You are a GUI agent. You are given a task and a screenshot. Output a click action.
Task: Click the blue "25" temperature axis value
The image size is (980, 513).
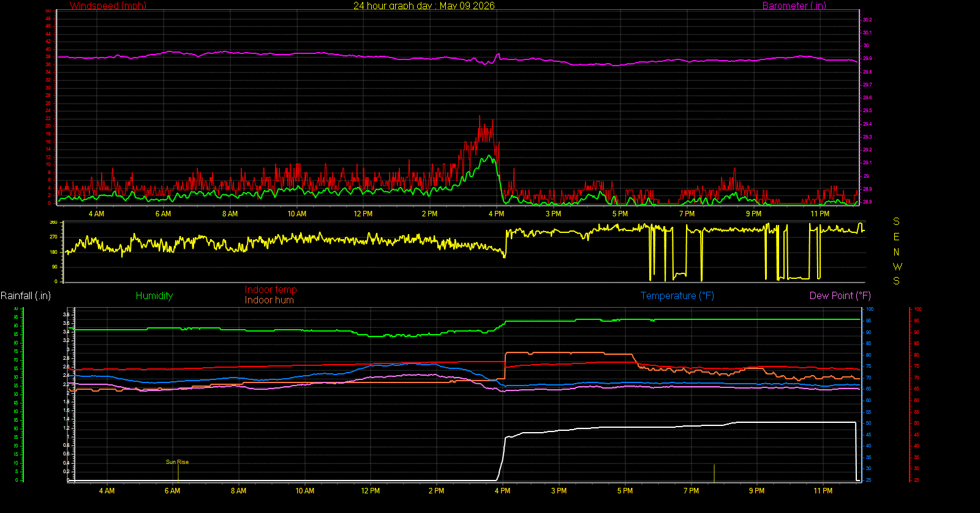[868, 480]
